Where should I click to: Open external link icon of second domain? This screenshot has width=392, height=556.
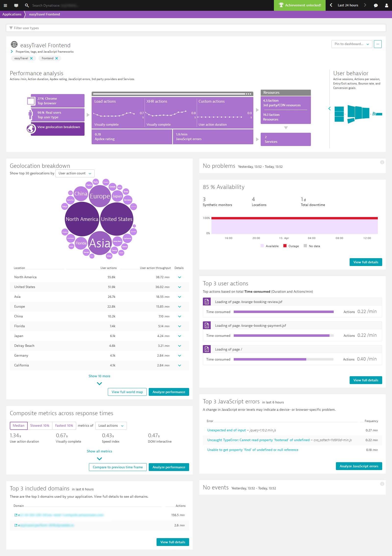(x=16, y=525)
